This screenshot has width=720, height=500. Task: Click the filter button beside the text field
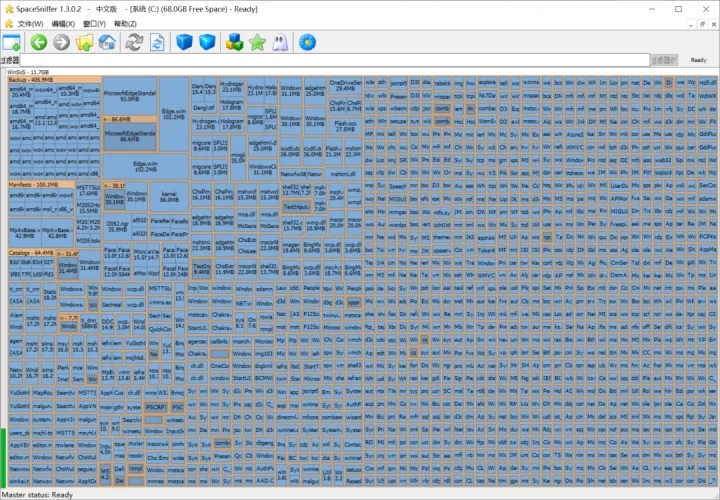pos(664,60)
